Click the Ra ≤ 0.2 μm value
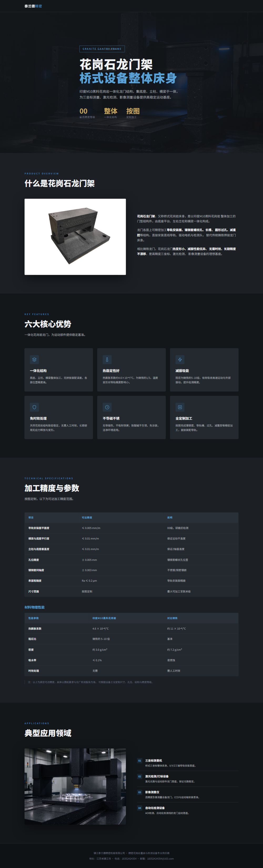 89,581
